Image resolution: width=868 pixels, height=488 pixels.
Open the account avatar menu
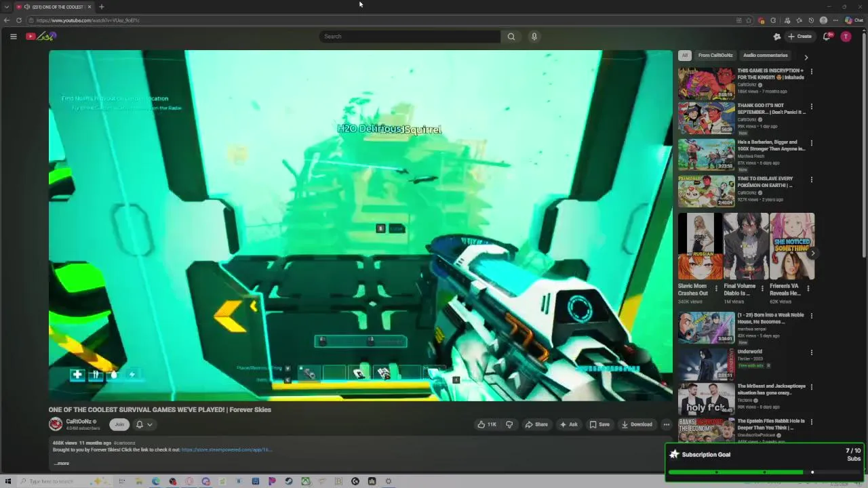(x=846, y=37)
